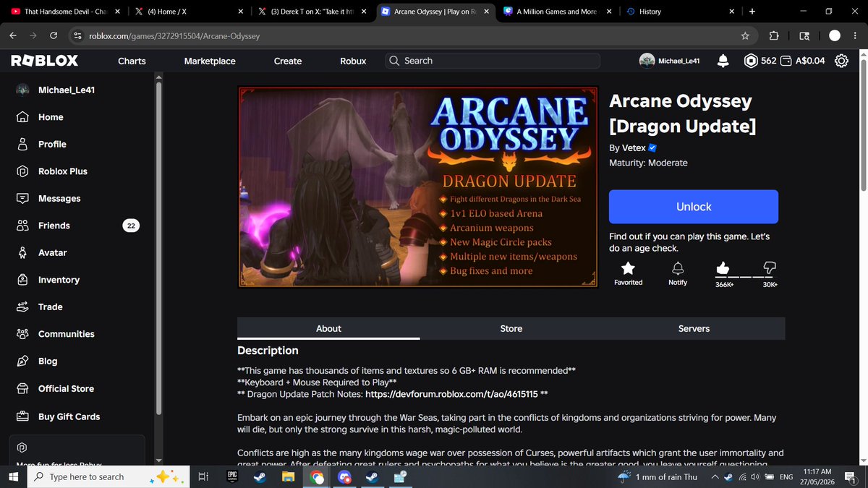Open the taskbar volume control
This screenshot has height=488, width=868.
click(x=757, y=476)
